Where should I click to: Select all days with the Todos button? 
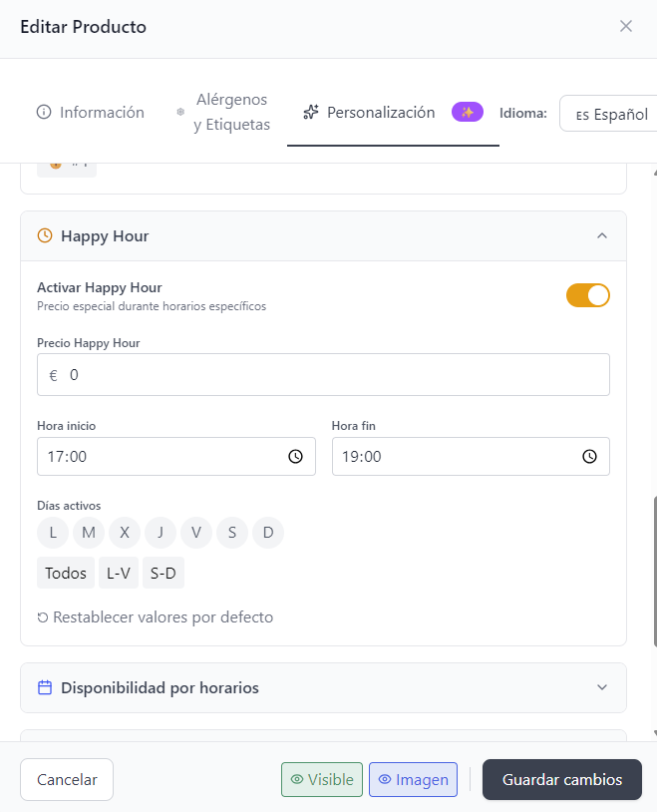(65, 572)
